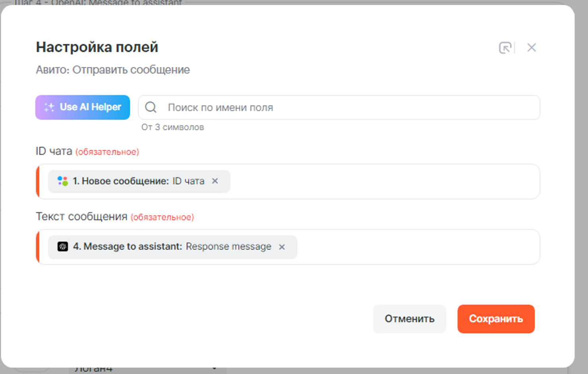Save field settings with Сохранить
Screen dimensions: 588x374
point(495,319)
